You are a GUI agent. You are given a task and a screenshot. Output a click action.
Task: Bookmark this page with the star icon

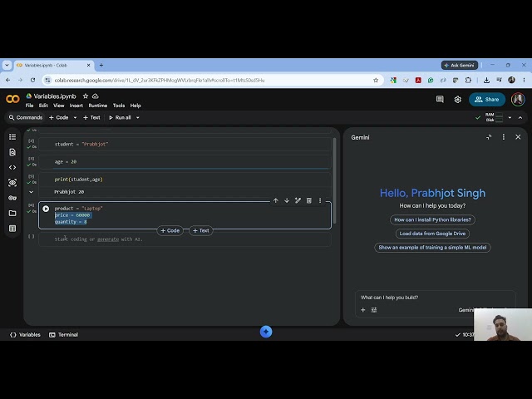[376, 81]
